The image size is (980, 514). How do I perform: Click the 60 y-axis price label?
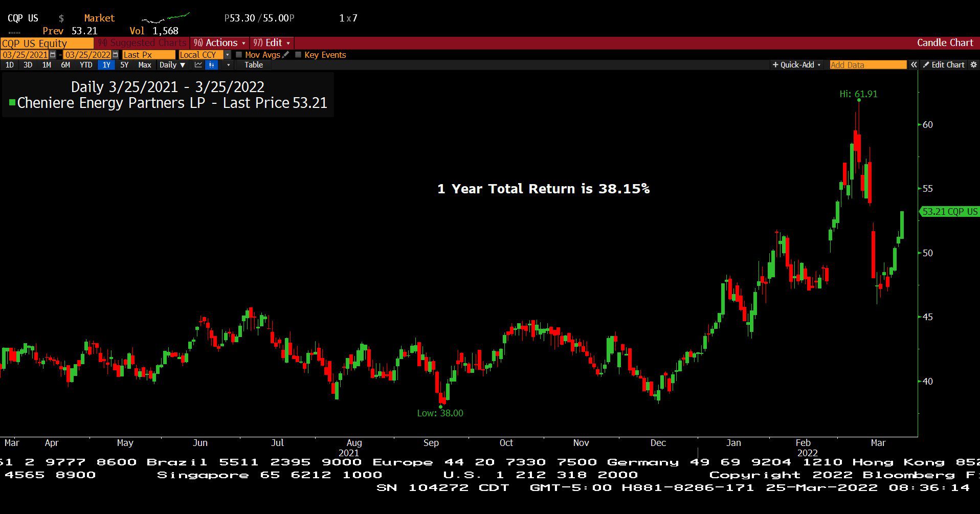click(927, 125)
